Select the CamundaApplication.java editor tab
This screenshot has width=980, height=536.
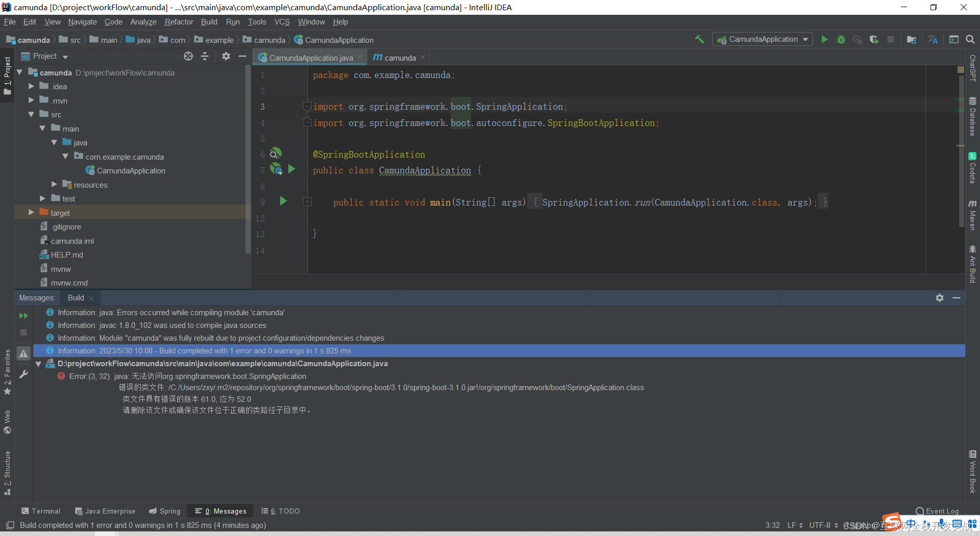tap(310, 58)
